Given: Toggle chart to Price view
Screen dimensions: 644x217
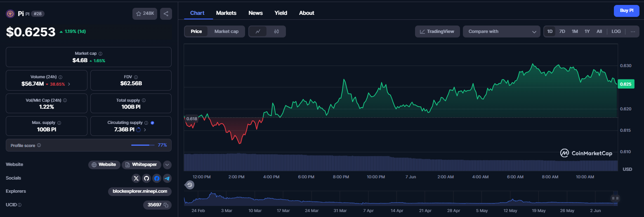Looking at the screenshot, I should click(196, 31).
